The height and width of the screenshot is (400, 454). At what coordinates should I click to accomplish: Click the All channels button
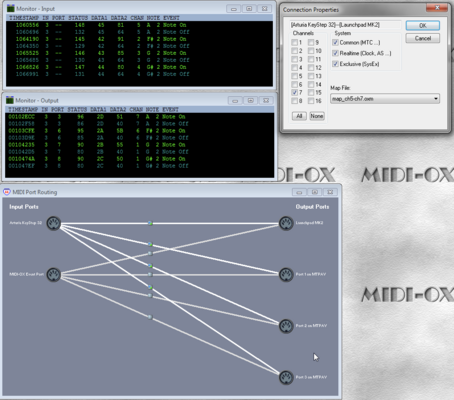click(299, 116)
